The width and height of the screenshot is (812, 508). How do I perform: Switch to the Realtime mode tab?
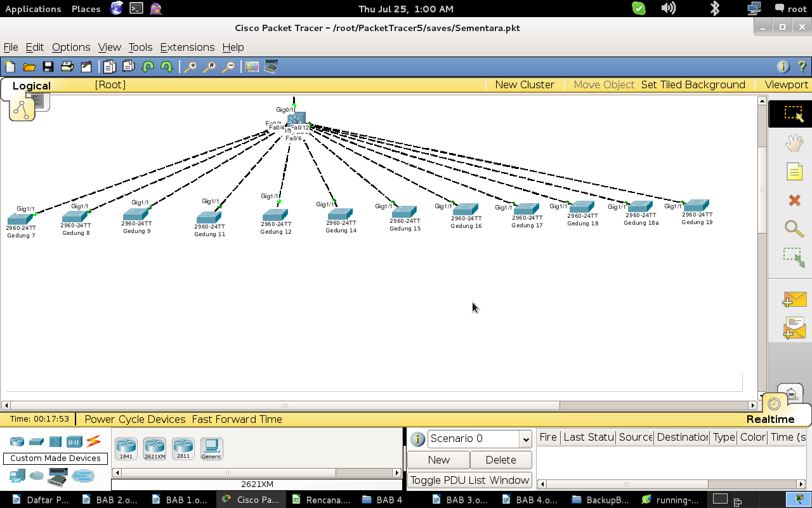click(x=770, y=419)
